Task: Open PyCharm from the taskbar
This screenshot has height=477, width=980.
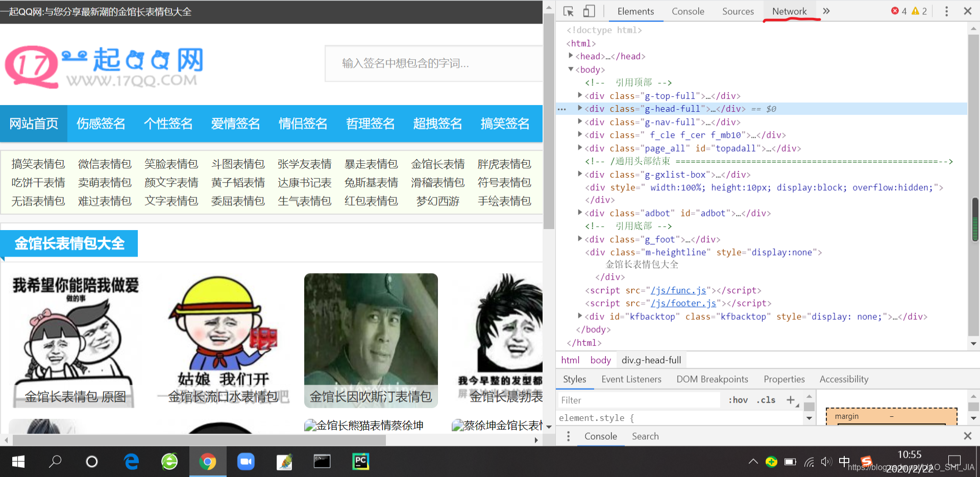Action: pyautogui.click(x=360, y=461)
